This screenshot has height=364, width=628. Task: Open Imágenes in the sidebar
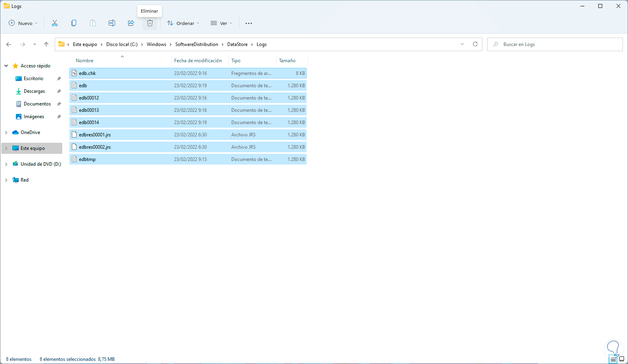[34, 117]
